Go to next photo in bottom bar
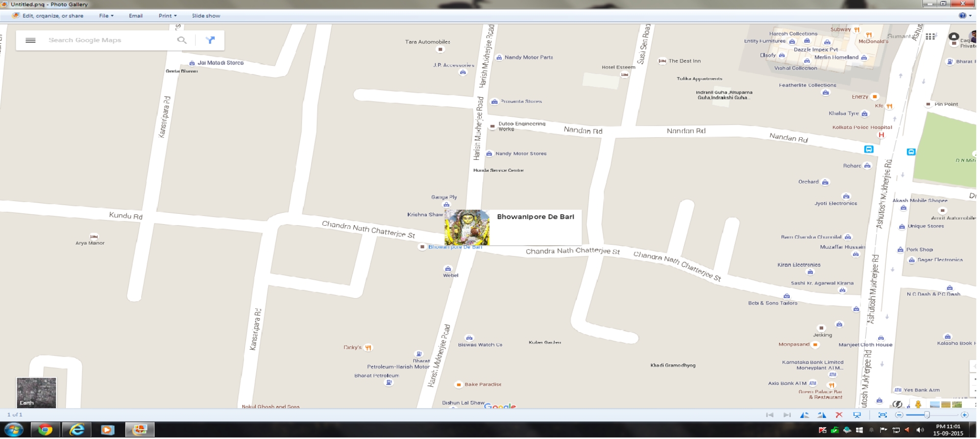The width and height of the screenshot is (980, 439). click(x=787, y=415)
